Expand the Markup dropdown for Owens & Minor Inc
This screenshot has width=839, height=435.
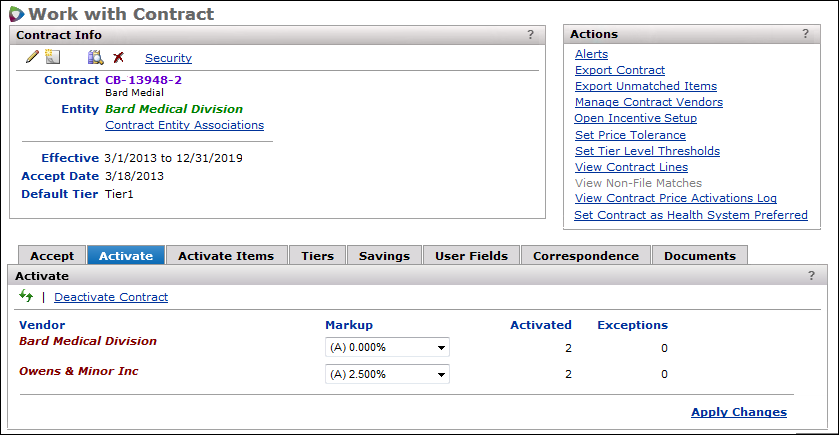pos(387,374)
